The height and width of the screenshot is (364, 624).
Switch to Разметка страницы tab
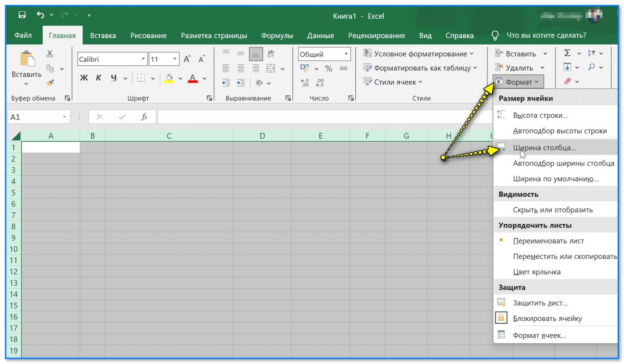pos(214,35)
